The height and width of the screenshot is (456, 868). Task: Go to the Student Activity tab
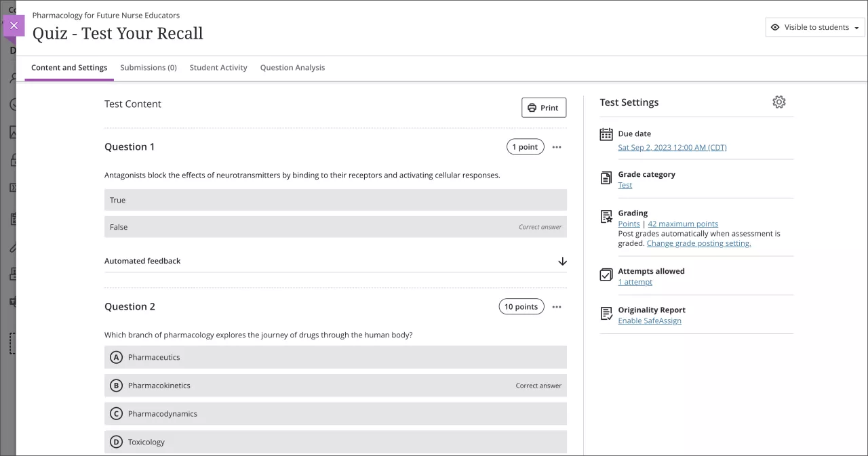pos(218,68)
